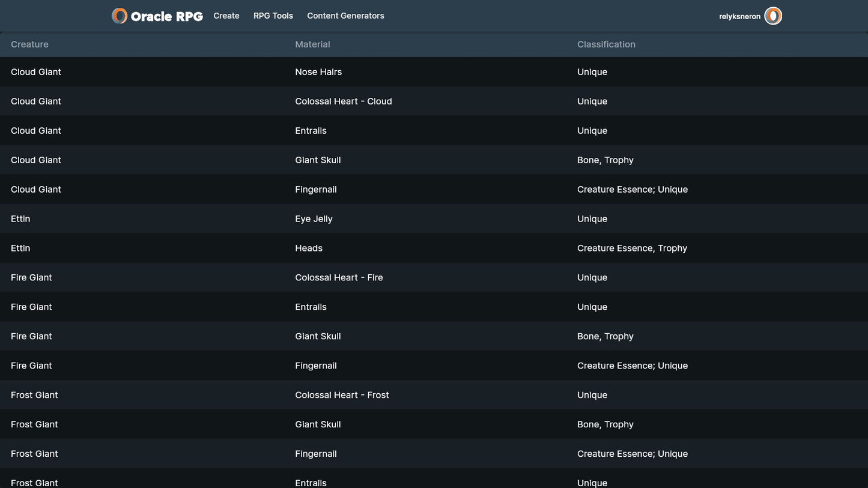This screenshot has width=868, height=488.
Task: Select Fire Giant's Giant Skull row
Action: pos(318,336)
